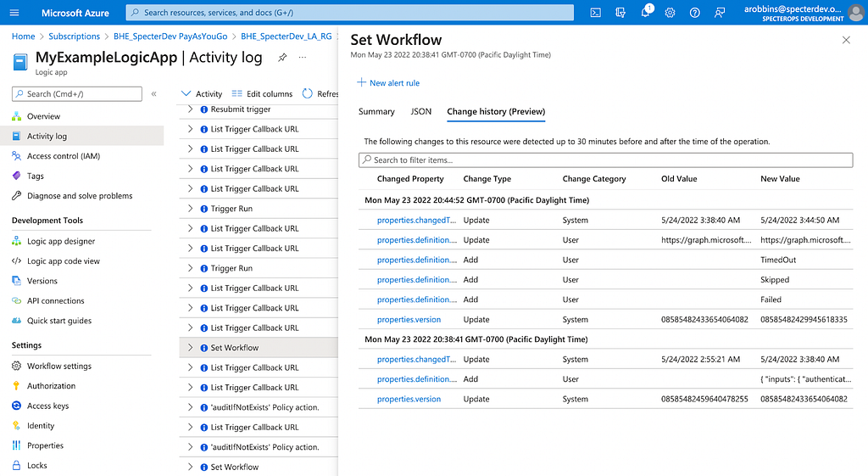Go to Subscriptions breadcrumb
Image resolution: width=868 pixels, height=476 pixels.
click(75, 36)
